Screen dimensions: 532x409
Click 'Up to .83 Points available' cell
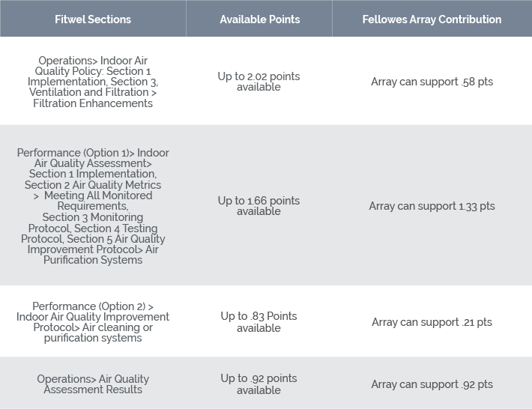tap(259, 321)
